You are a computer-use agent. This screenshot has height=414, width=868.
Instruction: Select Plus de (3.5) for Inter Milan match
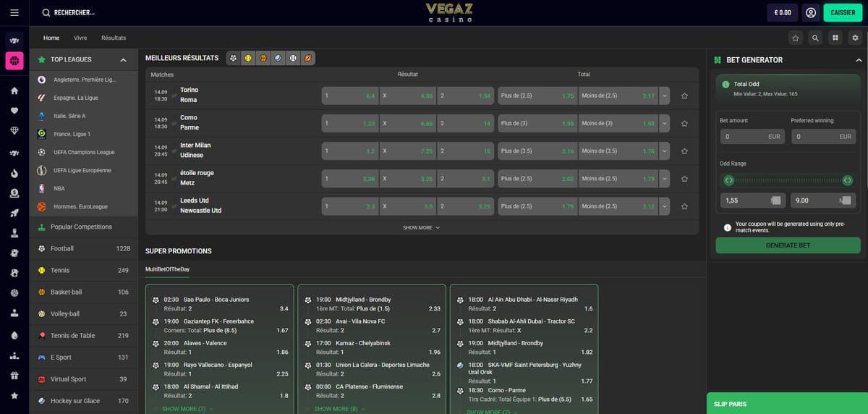(x=537, y=151)
